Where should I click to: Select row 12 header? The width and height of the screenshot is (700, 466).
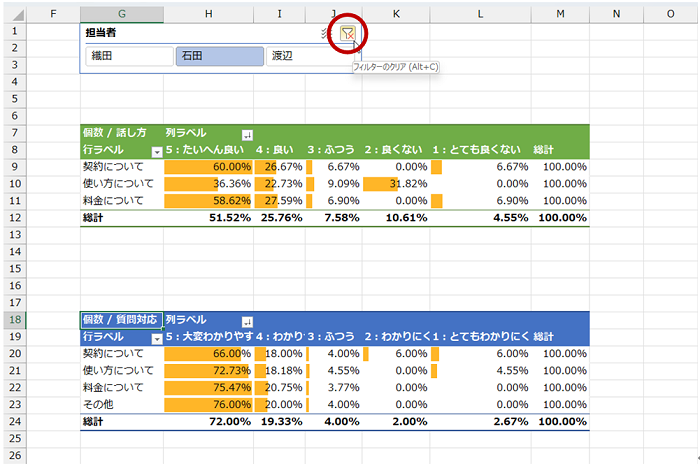tap(13, 217)
